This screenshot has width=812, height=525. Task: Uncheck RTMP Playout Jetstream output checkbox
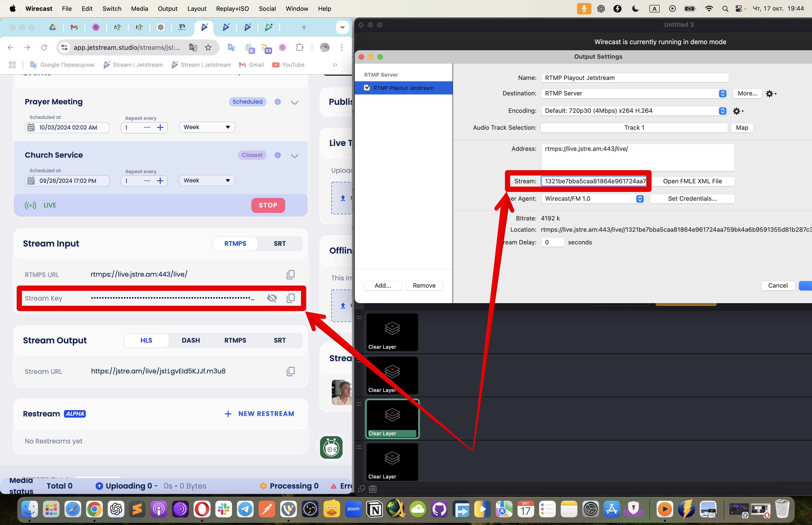point(367,88)
